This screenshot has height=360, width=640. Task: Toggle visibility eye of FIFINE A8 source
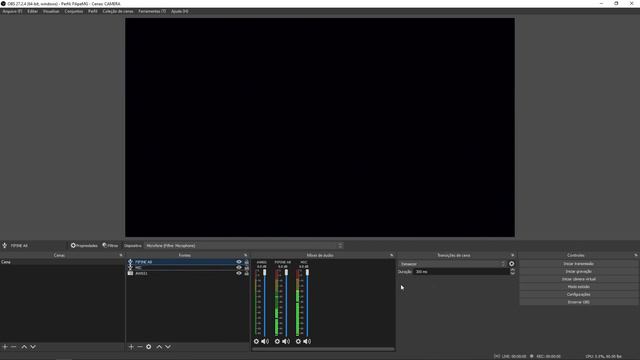point(239,262)
